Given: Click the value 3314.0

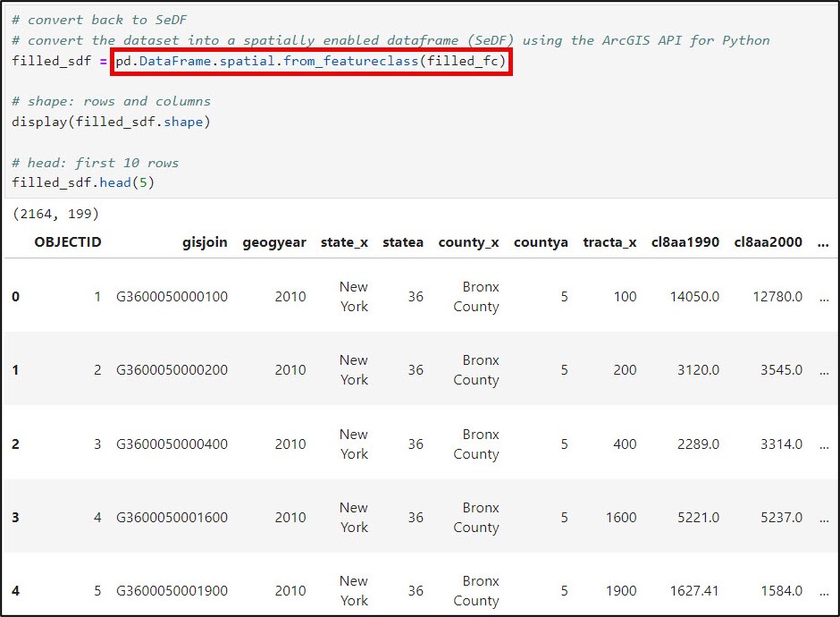Looking at the screenshot, I should (782, 444).
